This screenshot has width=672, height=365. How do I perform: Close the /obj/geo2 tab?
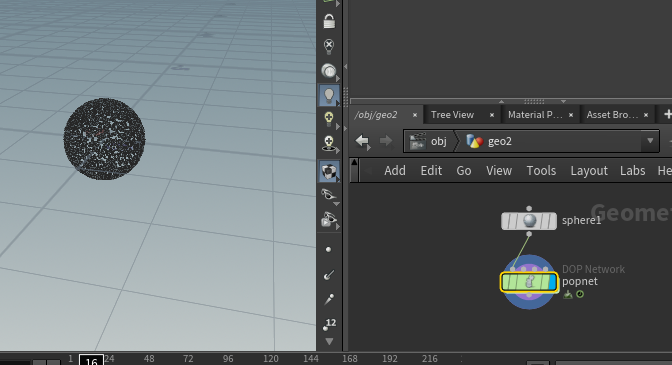(x=414, y=115)
